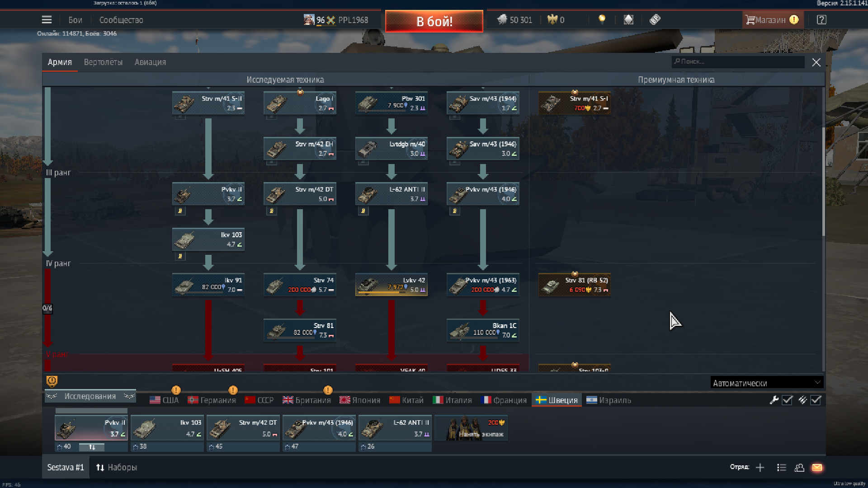This screenshot has height=488, width=868.
Task: Open the contacts people icon
Action: pos(799,468)
